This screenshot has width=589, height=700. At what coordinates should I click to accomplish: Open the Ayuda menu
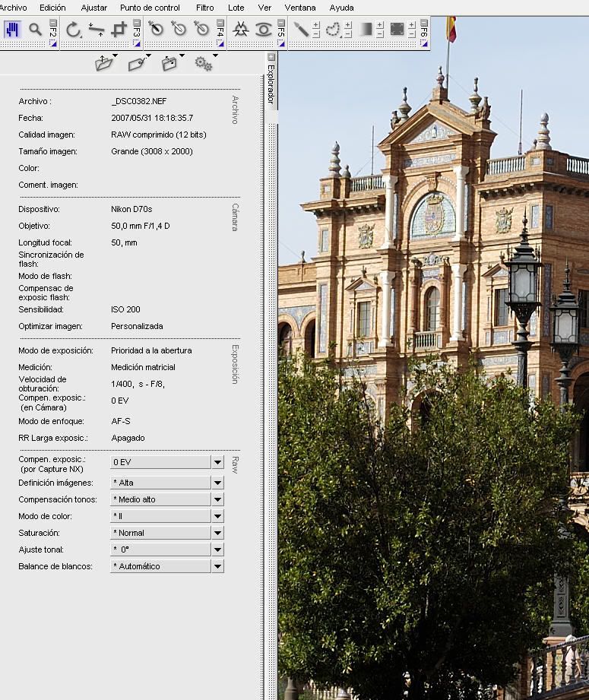(x=341, y=8)
